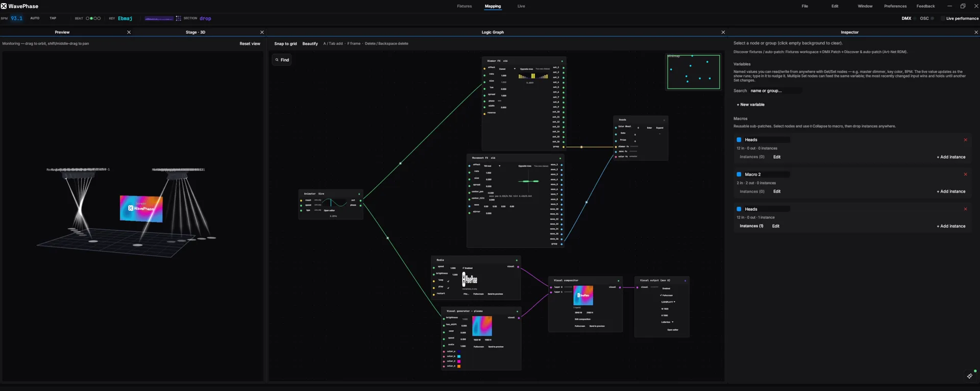
Task: Expand the Heads node with Expand
Action: 659,128
